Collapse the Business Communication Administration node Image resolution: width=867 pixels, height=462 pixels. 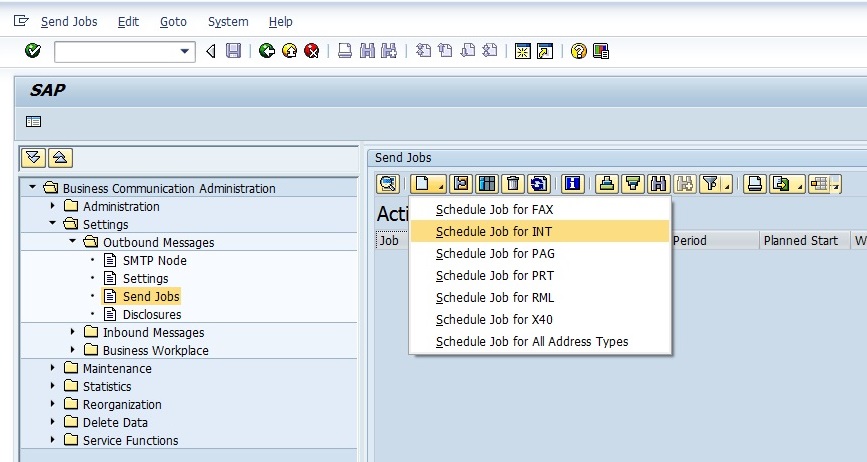click(x=33, y=187)
